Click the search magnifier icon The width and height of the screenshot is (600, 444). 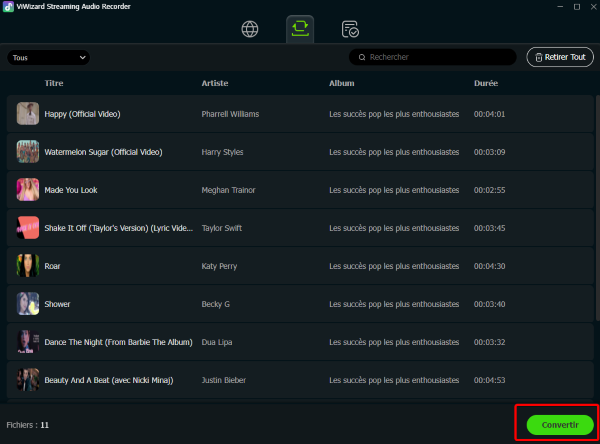coord(359,57)
